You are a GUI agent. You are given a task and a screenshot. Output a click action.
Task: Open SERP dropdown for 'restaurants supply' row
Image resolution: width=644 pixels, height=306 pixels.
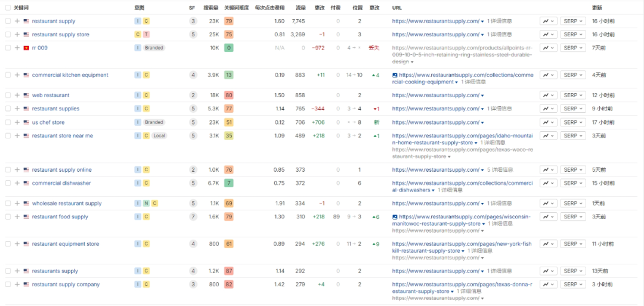[x=573, y=271]
